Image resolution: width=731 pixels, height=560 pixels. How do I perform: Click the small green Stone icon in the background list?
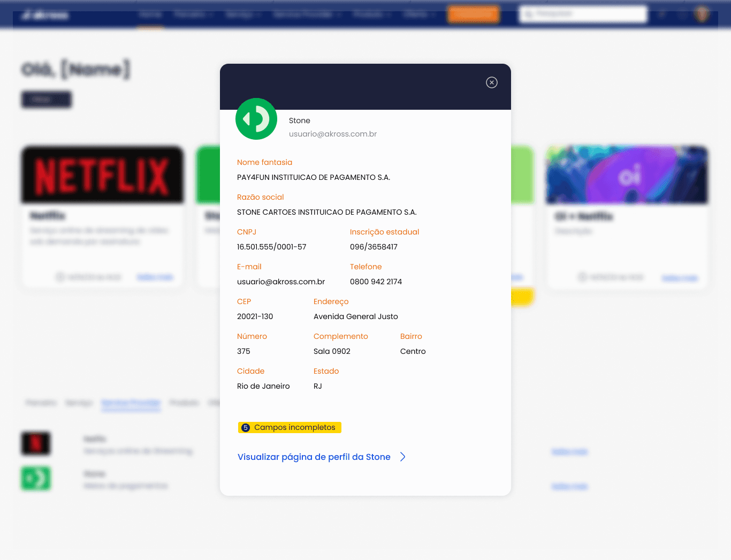click(x=36, y=479)
